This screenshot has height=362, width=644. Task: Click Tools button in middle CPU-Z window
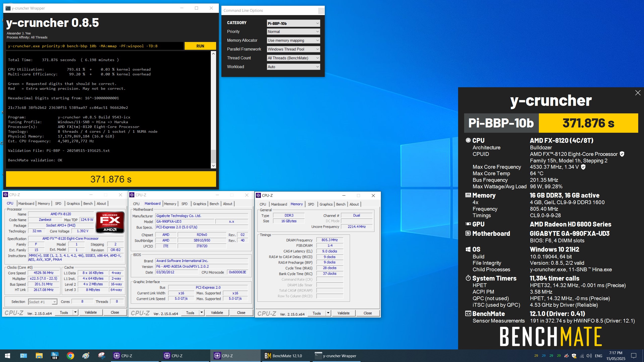click(x=190, y=313)
